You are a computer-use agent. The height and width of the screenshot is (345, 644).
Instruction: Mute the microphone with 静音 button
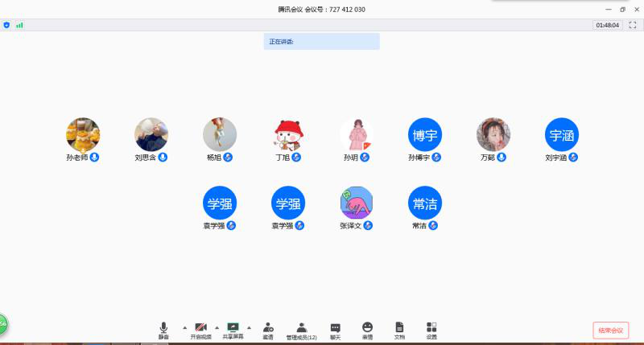pyautogui.click(x=163, y=330)
